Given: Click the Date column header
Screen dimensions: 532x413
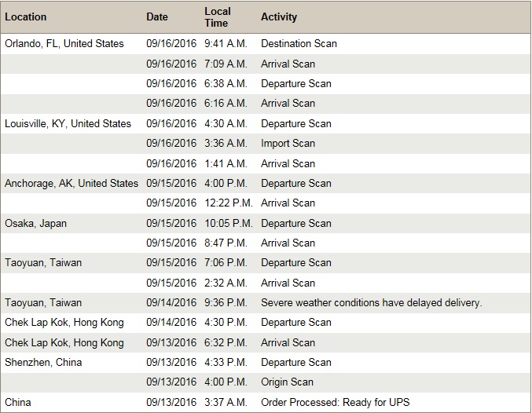Looking at the screenshot, I should click(157, 17).
